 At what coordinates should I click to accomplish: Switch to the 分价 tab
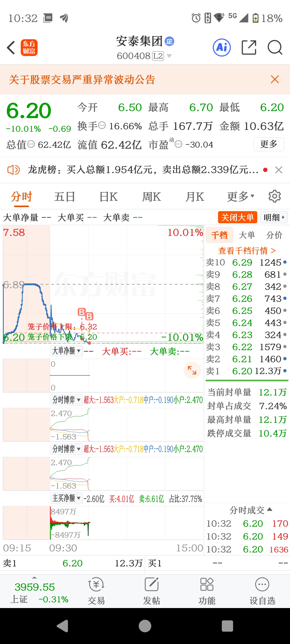tap(274, 235)
